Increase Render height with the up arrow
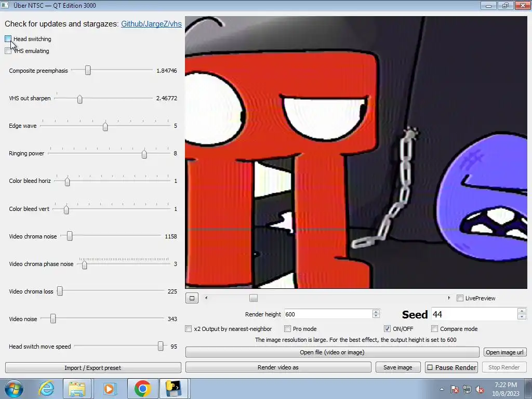532x399 pixels. 376,312
